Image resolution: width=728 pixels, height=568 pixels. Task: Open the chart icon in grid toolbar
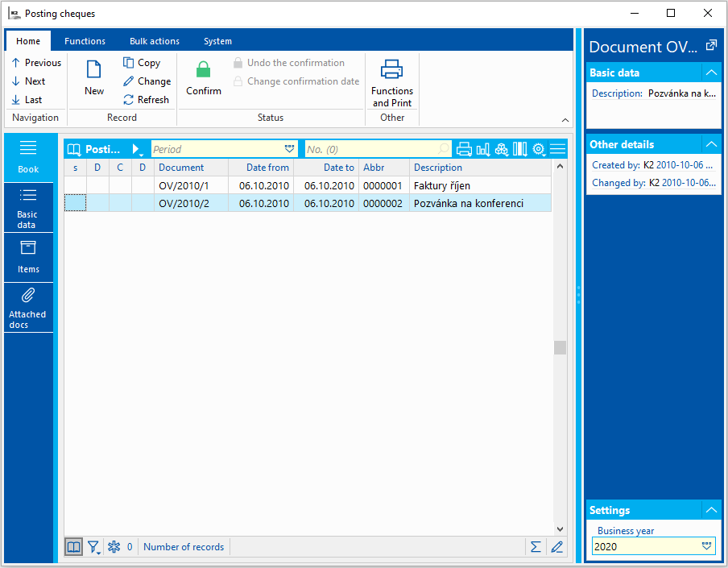point(483,149)
